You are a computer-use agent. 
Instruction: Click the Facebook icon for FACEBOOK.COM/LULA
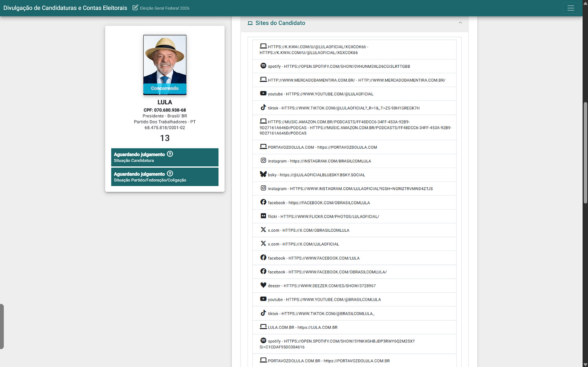point(263,258)
